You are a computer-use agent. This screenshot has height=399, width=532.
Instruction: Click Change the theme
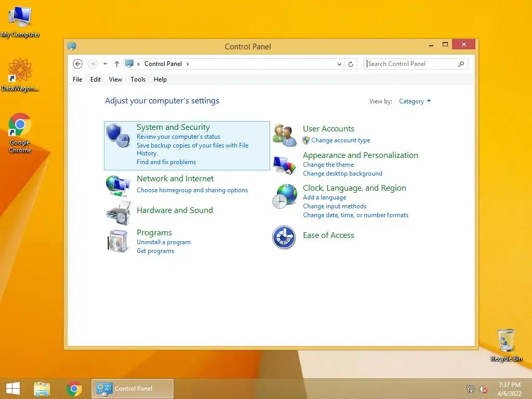click(328, 165)
